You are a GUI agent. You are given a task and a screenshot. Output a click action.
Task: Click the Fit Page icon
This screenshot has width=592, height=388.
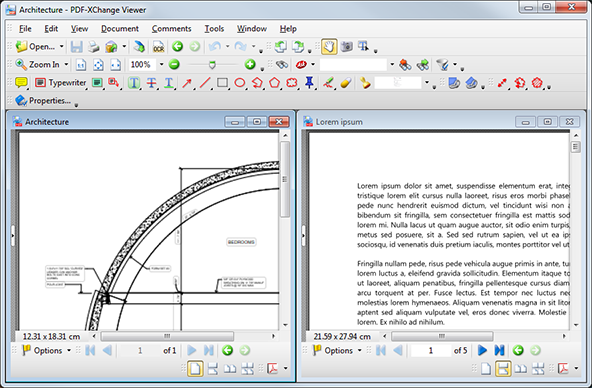click(x=98, y=65)
